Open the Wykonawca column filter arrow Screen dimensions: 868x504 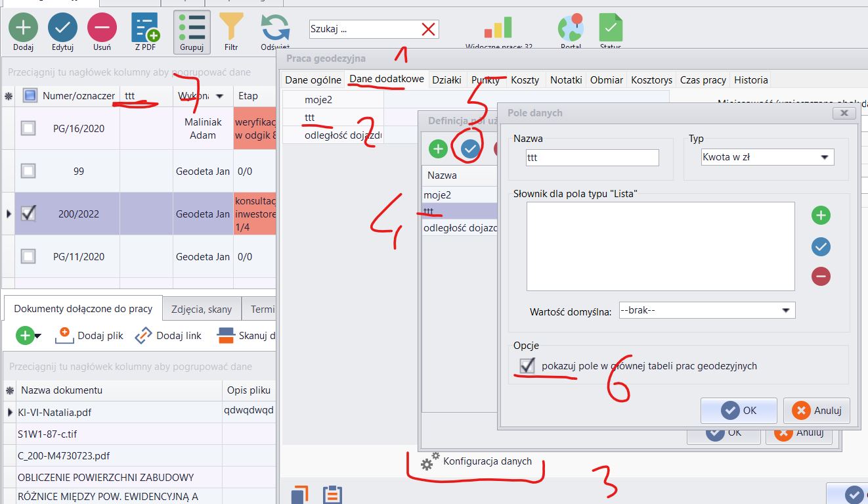tap(219, 97)
